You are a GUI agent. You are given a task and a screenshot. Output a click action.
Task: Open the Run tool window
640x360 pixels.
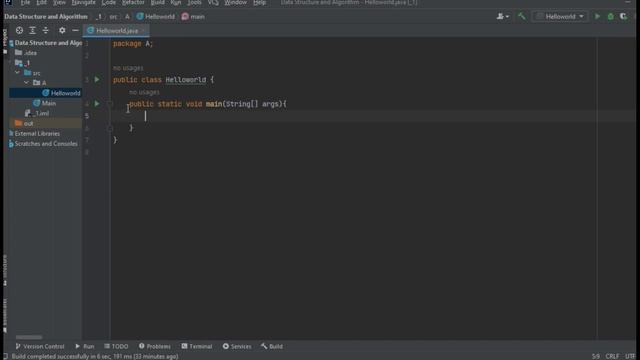[x=84, y=346]
